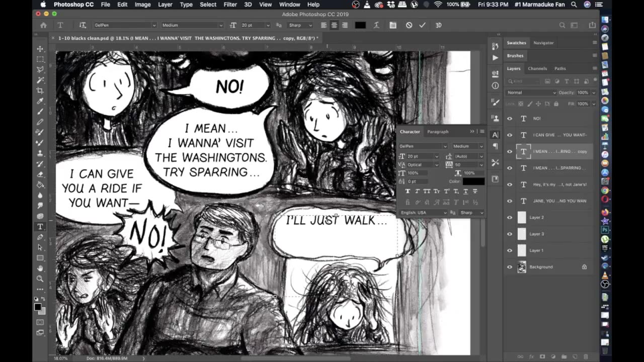
Task: Delete layer using trash icon
Action: pos(586,356)
